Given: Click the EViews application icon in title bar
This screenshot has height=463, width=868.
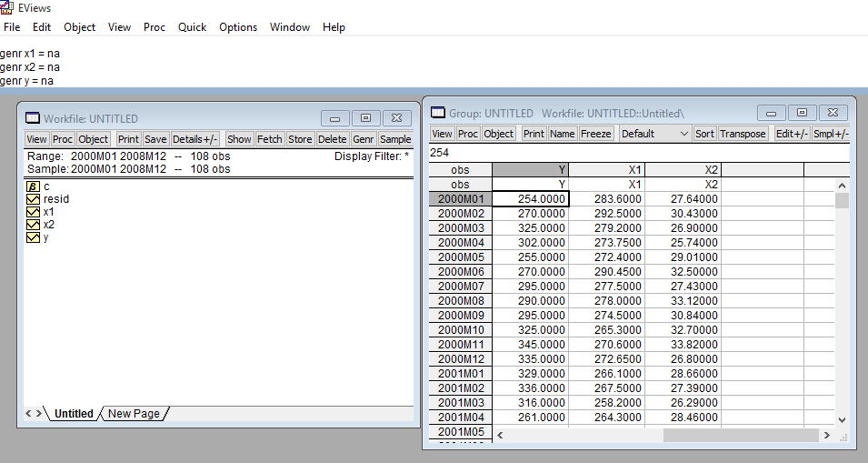Looking at the screenshot, I should coord(8,7).
